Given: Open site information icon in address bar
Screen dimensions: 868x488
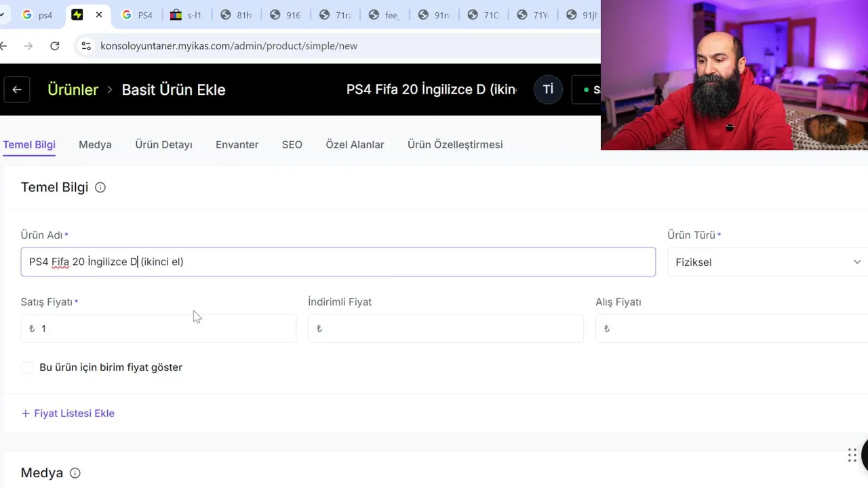Looking at the screenshot, I should pyautogui.click(x=85, y=46).
